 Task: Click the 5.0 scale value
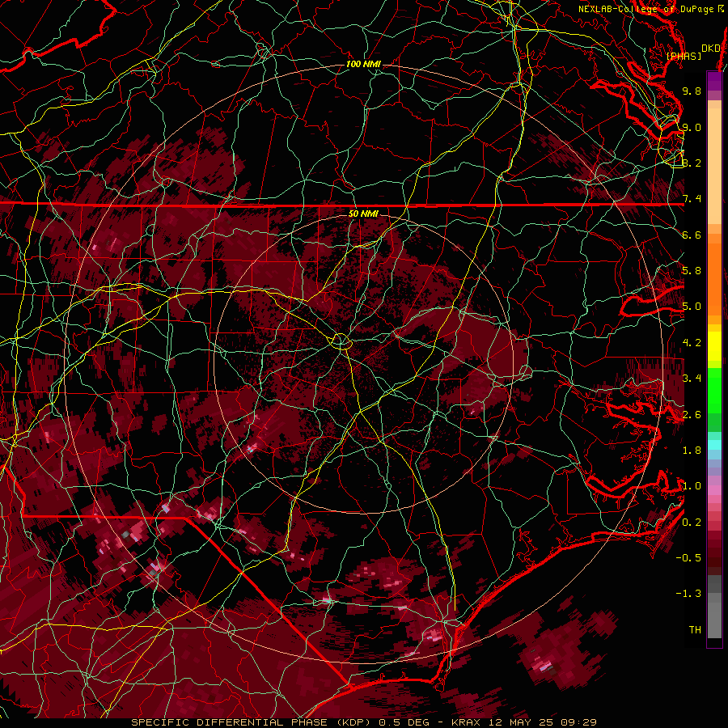click(x=692, y=307)
